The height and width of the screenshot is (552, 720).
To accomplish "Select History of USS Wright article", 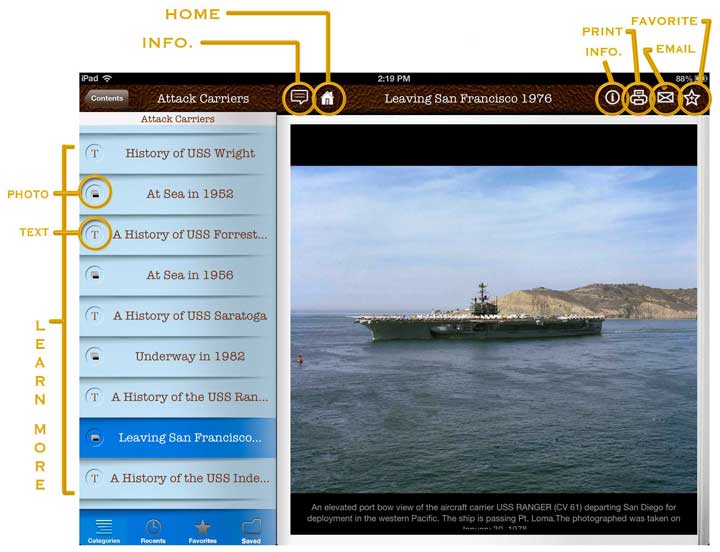I will [190, 153].
